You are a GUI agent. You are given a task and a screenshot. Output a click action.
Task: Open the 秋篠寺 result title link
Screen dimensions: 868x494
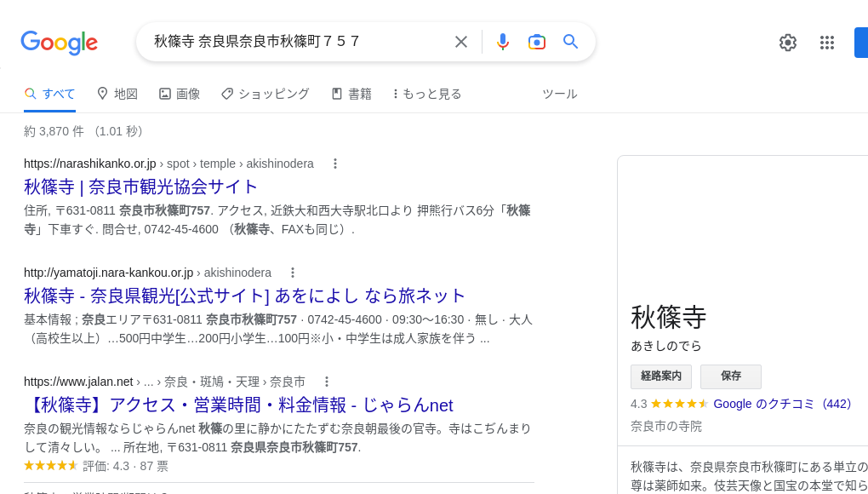coord(141,187)
